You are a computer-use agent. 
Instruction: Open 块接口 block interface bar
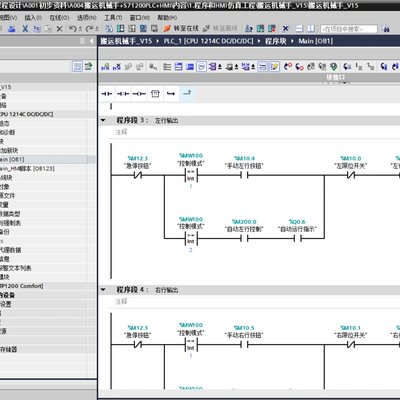point(336,77)
